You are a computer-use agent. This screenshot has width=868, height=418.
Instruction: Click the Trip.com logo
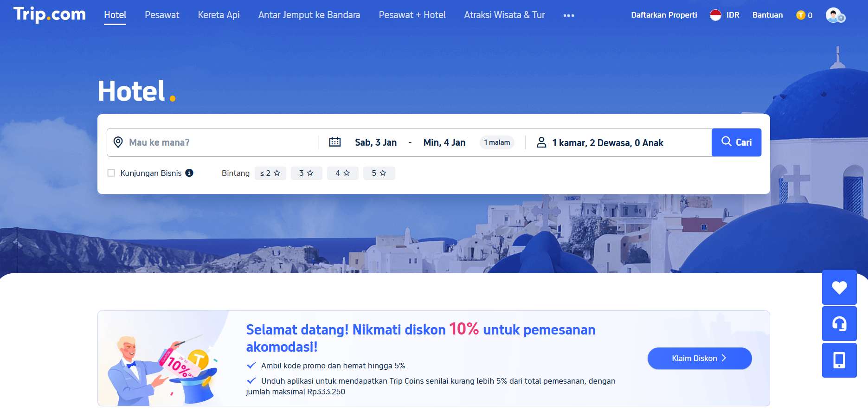pyautogui.click(x=49, y=14)
